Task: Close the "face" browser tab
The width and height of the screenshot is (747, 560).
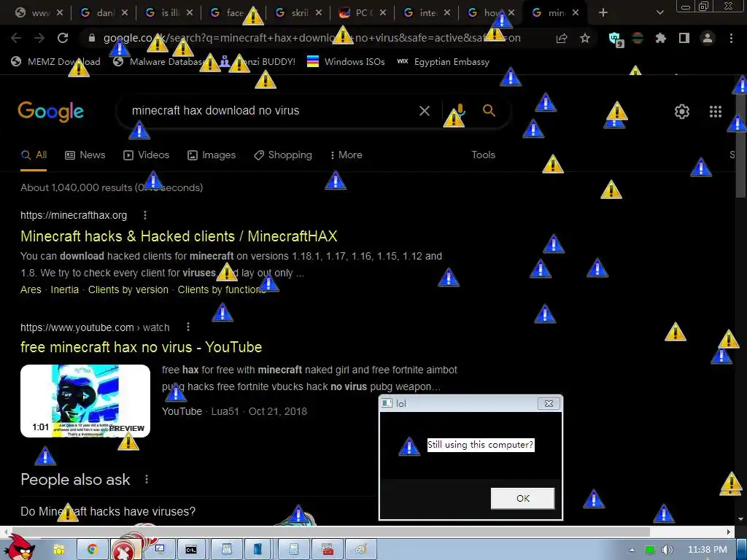Action: coord(253,13)
